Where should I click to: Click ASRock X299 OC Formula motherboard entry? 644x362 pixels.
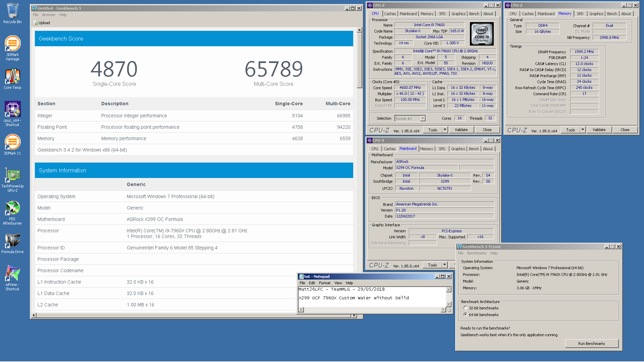(155, 219)
